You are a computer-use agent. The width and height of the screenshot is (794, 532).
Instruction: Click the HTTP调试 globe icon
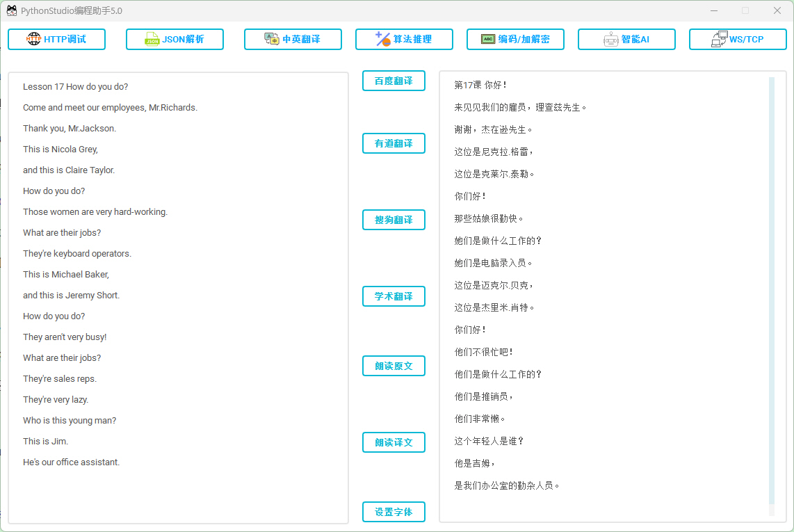(34, 40)
